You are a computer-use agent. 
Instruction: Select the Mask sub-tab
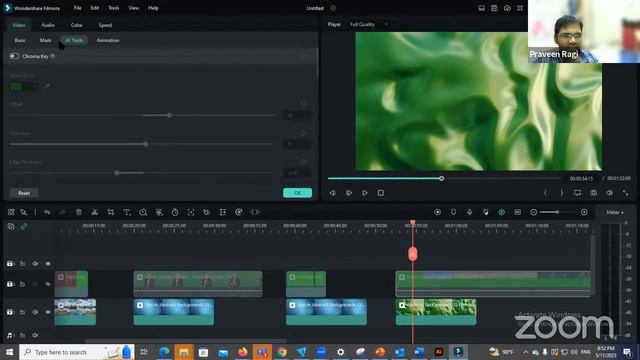click(45, 40)
